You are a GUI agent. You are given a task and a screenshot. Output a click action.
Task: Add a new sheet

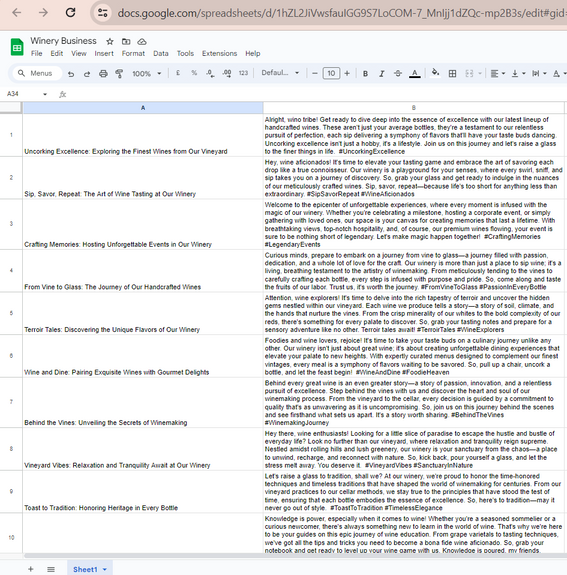click(x=31, y=569)
